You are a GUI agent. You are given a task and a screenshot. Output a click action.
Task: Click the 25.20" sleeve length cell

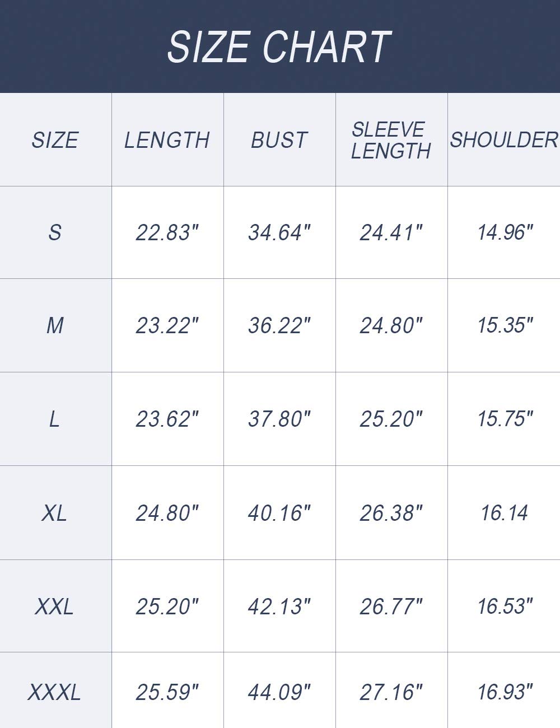click(x=390, y=419)
